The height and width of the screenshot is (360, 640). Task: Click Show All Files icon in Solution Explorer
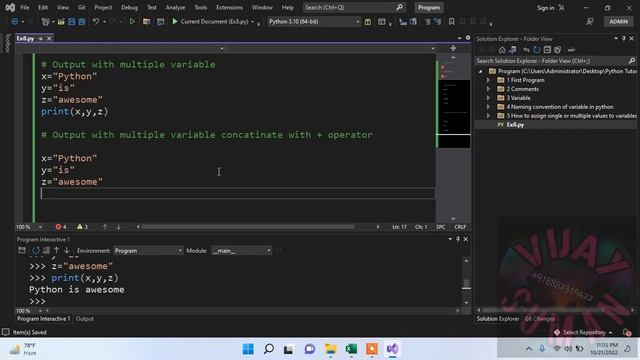[558, 50]
